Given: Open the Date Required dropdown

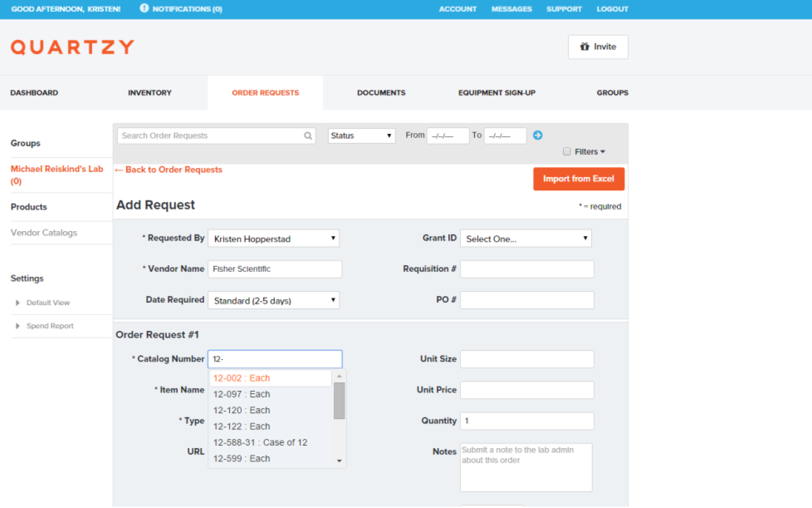Looking at the screenshot, I should pyautogui.click(x=273, y=300).
